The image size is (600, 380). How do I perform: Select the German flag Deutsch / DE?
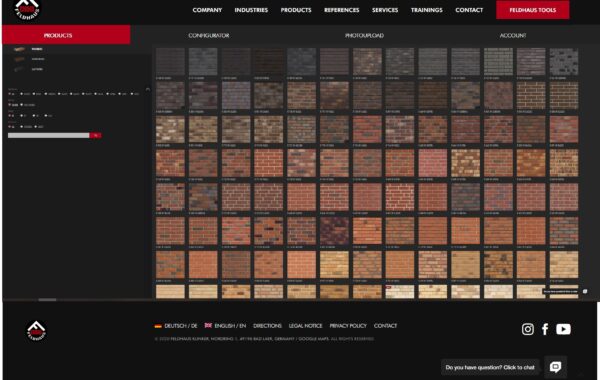coord(176,326)
